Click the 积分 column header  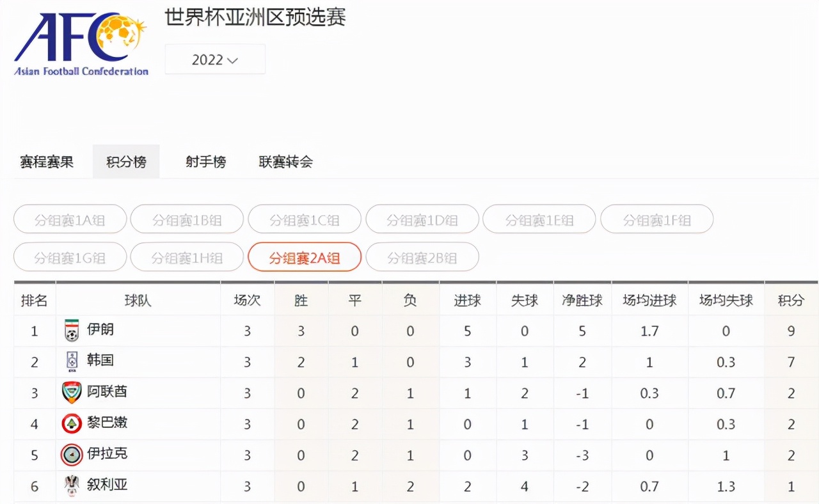(791, 300)
